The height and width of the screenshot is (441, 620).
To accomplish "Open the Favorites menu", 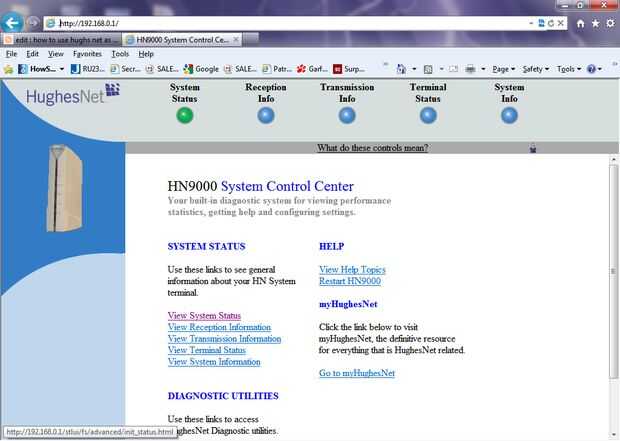I will tap(87, 54).
